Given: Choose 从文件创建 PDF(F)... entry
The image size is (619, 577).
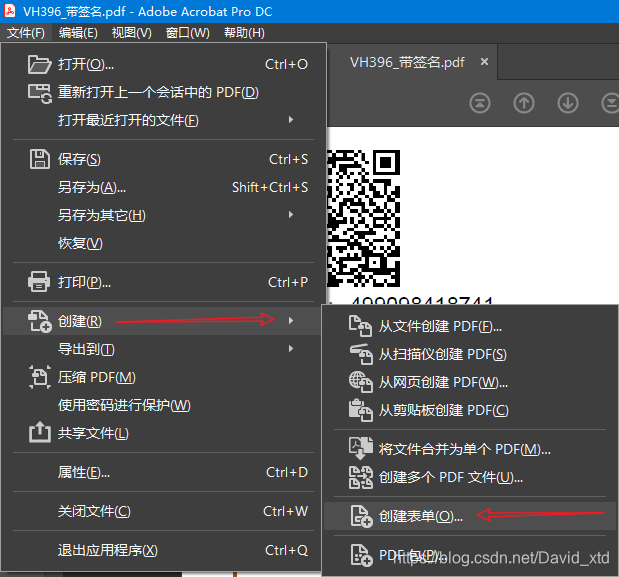Looking at the screenshot, I should click(x=470, y=326).
